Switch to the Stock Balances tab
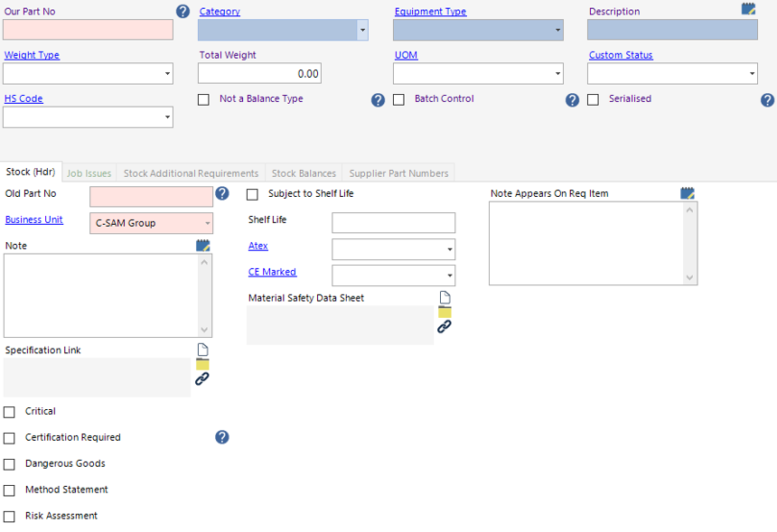Screen dimensions: 777x532 [304, 173]
